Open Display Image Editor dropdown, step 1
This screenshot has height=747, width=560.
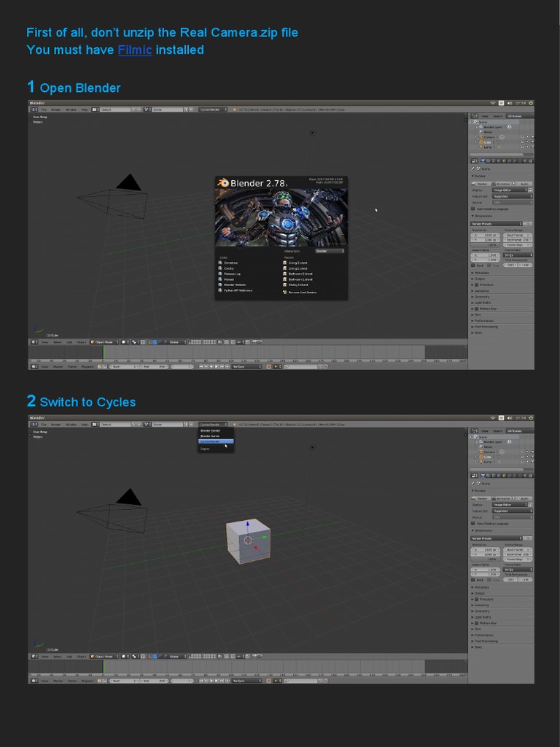(x=510, y=190)
